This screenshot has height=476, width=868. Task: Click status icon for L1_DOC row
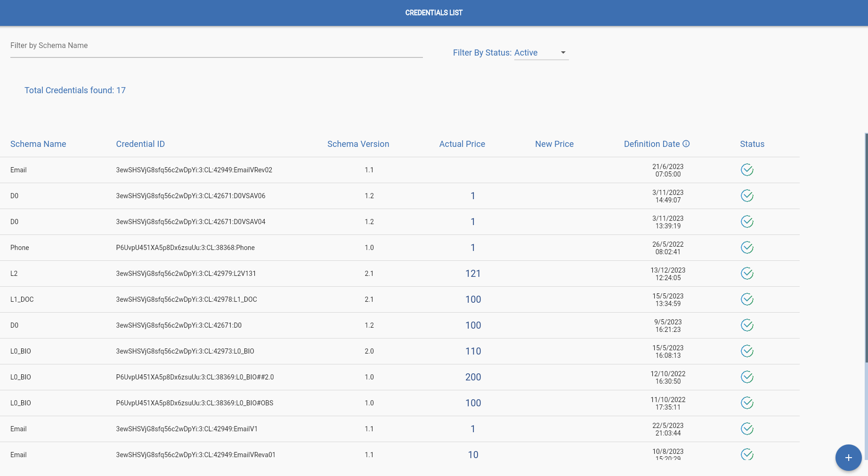pyautogui.click(x=747, y=299)
